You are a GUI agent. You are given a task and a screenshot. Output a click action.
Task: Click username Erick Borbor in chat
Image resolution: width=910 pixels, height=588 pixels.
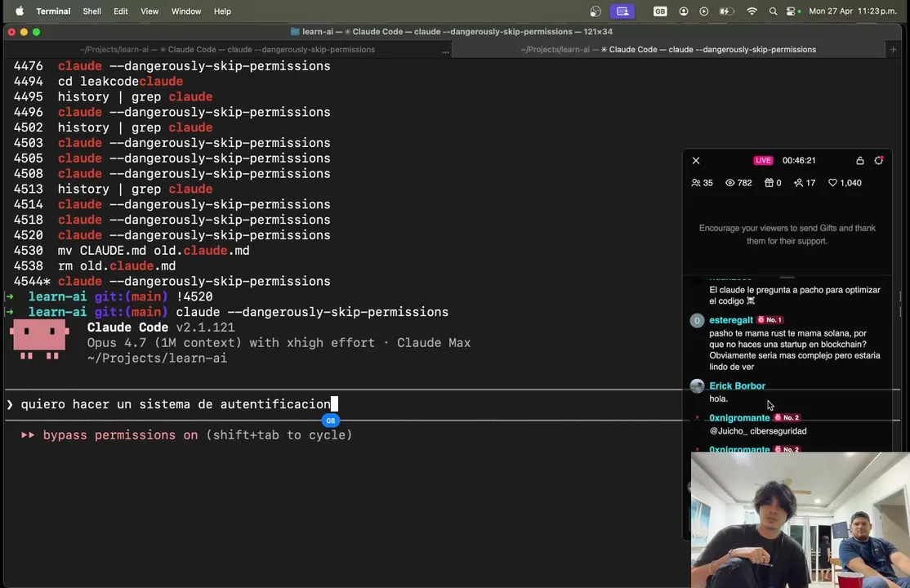737,385
